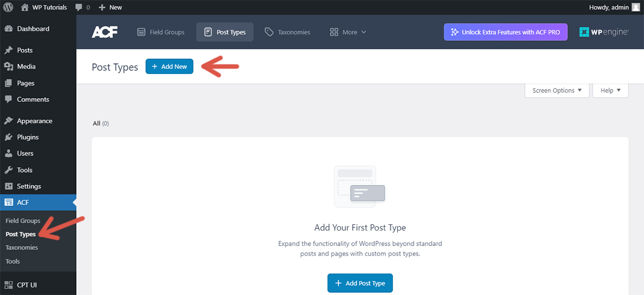Click the Media library icon

(9, 67)
